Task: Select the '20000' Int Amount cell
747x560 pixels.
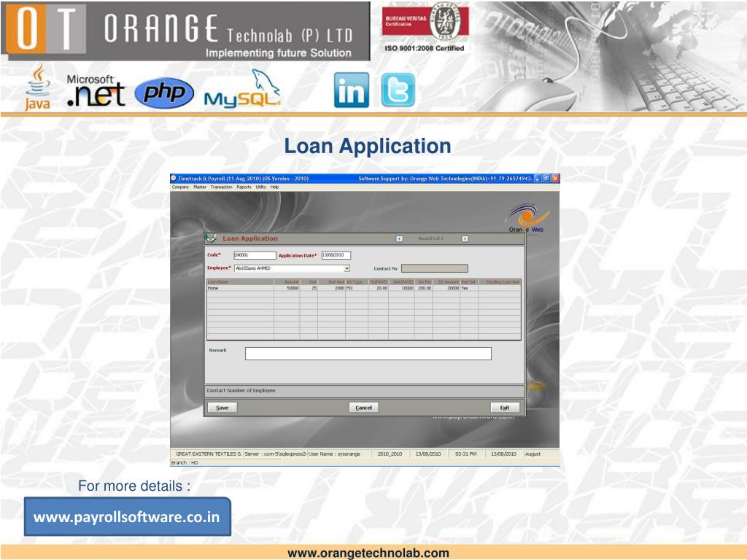Action: (x=446, y=288)
